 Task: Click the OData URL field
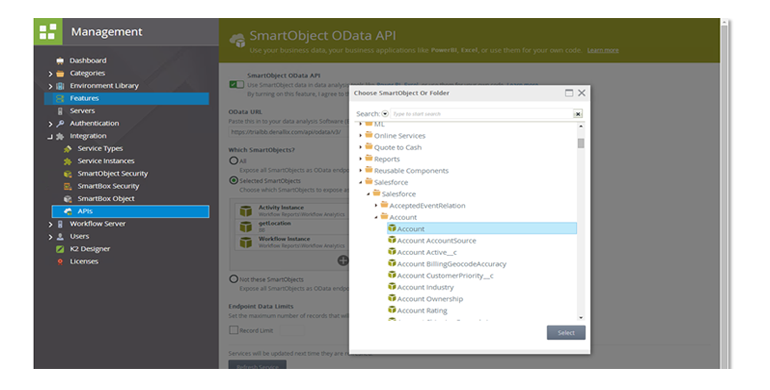(x=289, y=132)
